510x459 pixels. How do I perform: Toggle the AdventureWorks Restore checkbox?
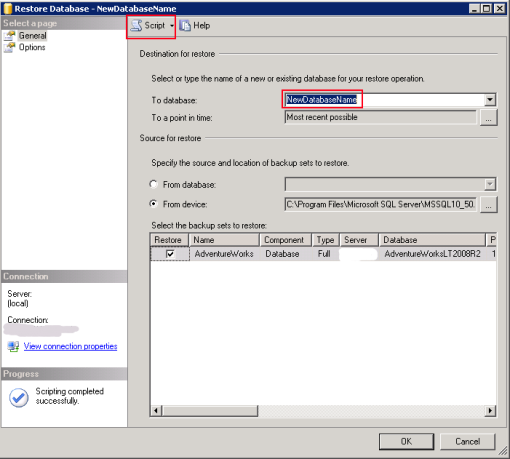coord(170,254)
